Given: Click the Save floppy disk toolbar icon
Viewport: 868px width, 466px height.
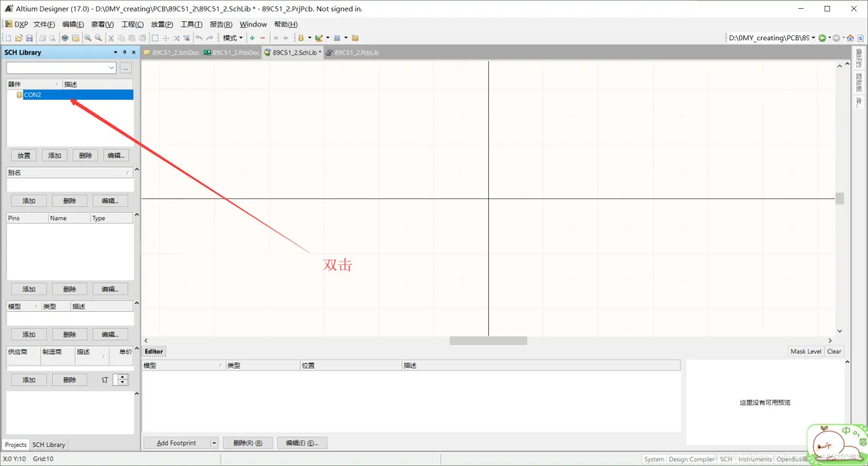Looking at the screenshot, I should pyautogui.click(x=29, y=37).
